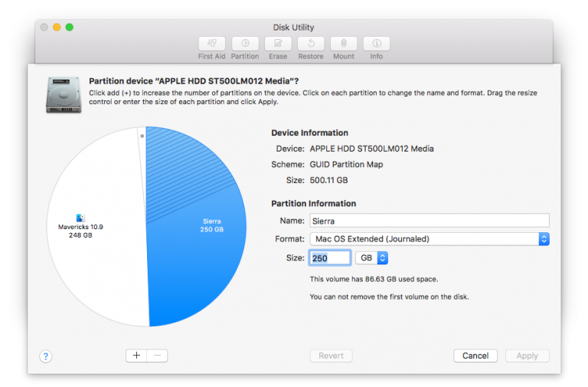Select the Erase toolbar icon

pos(278,44)
